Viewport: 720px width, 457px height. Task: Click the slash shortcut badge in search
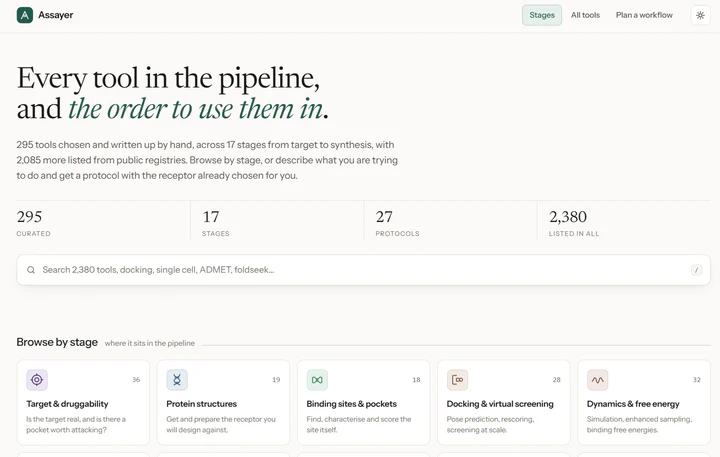697,270
